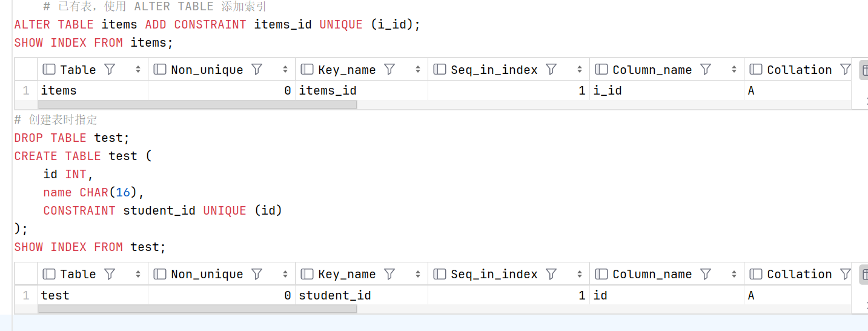Click horizontal scrollbar under test result
The height and width of the screenshot is (331, 868).
pos(197,309)
